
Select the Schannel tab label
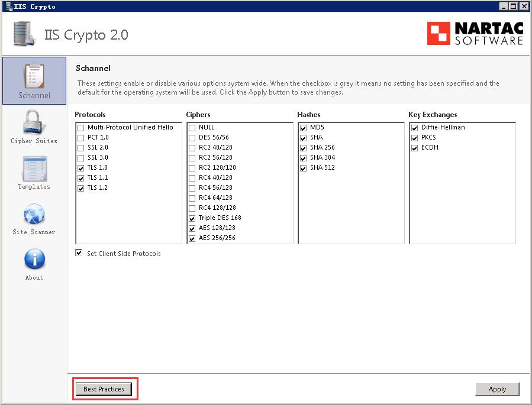(34, 95)
